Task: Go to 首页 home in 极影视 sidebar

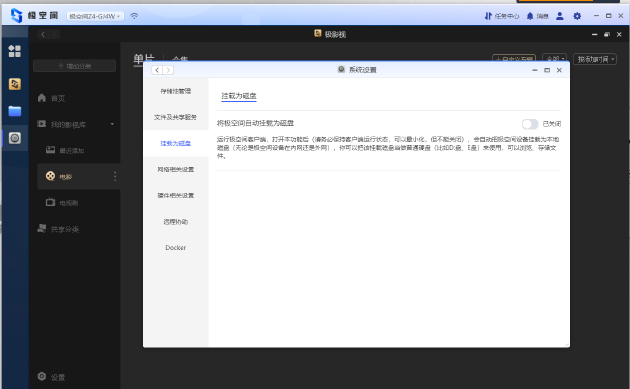Action: coord(57,98)
